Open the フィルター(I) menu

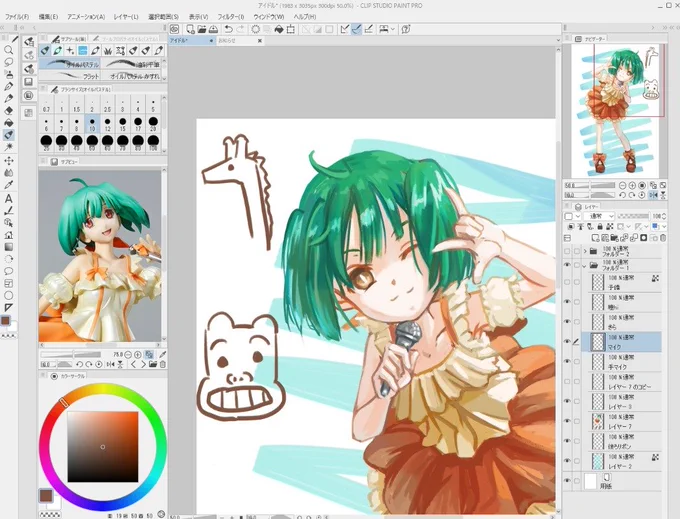231,17
